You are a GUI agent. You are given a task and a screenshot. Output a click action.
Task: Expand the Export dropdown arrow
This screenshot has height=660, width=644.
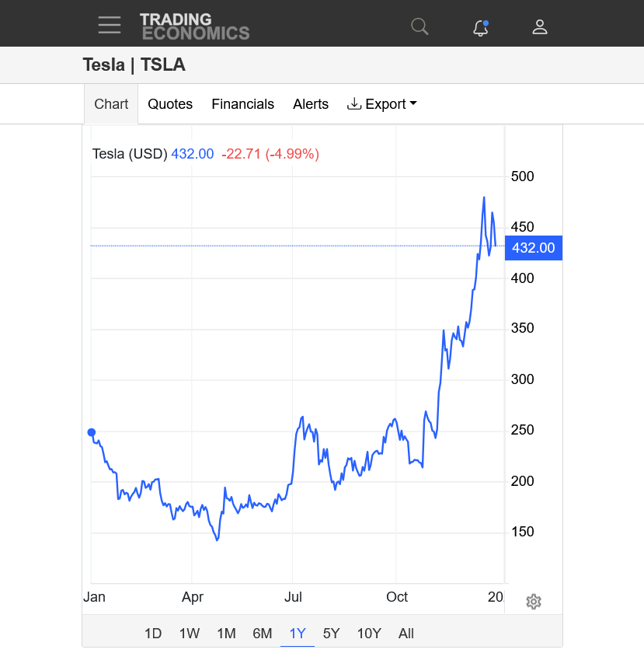413,104
